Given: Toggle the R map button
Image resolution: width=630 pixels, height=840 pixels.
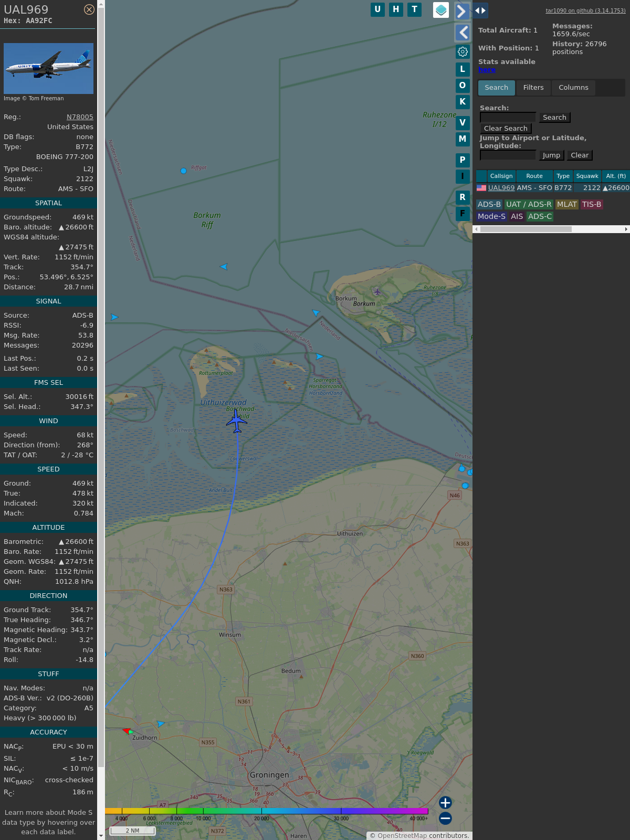Looking at the screenshot, I should [x=463, y=197].
